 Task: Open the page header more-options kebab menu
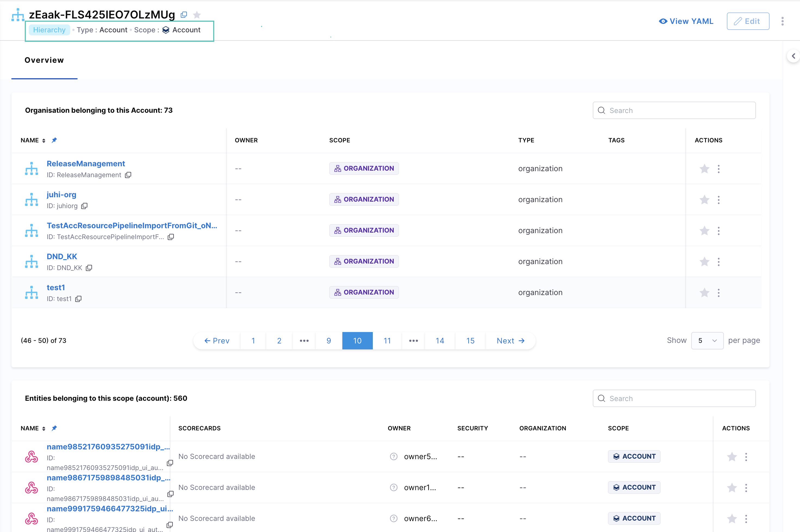coord(782,21)
